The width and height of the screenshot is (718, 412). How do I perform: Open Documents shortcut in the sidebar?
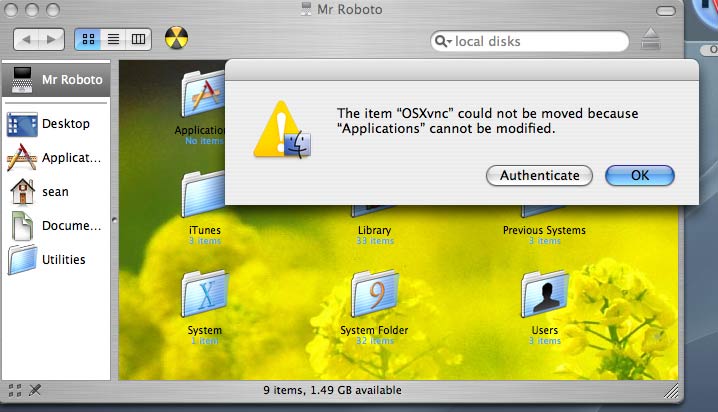pos(54,226)
